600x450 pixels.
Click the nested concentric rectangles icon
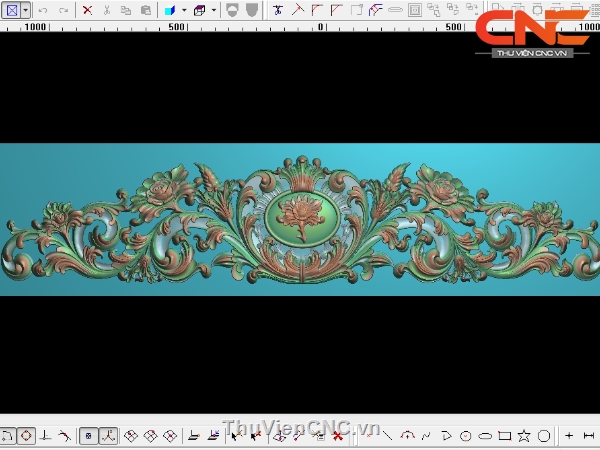point(415,10)
